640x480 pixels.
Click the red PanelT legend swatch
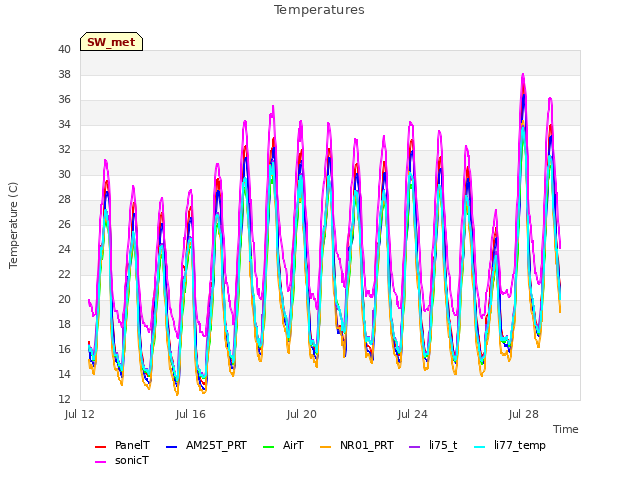pos(100,447)
